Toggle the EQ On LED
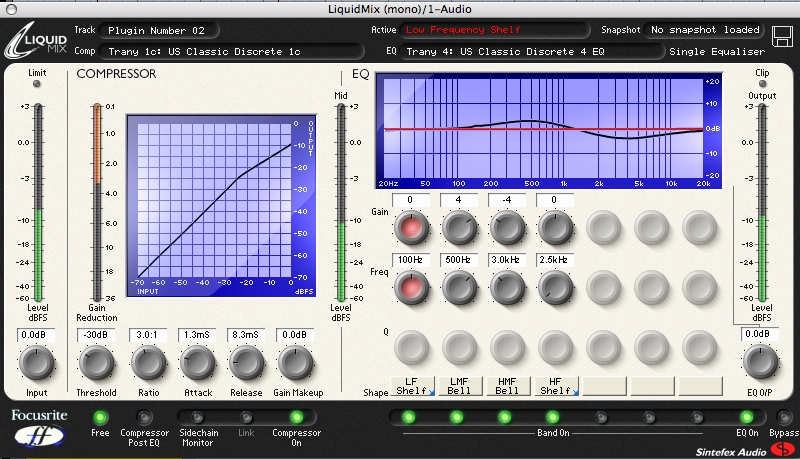The width and height of the screenshot is (800, 459). tap(746, 417)
